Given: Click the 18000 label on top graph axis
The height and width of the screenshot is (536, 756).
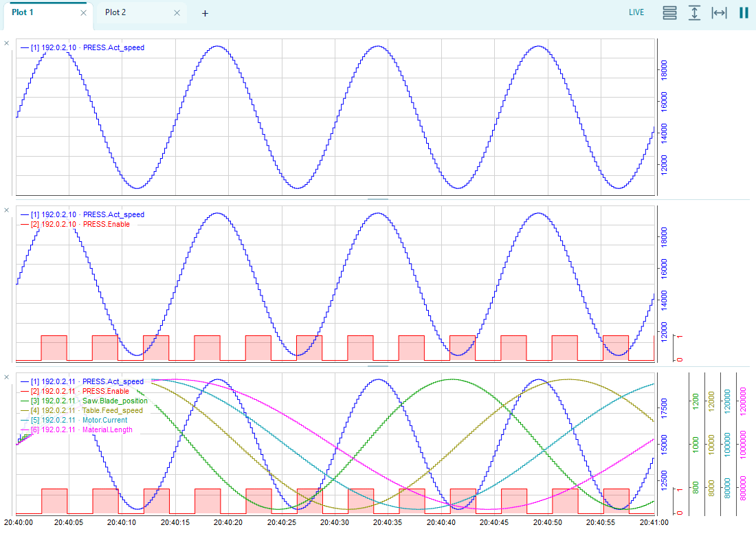Looking at the screenshot, I should [664, 70].
